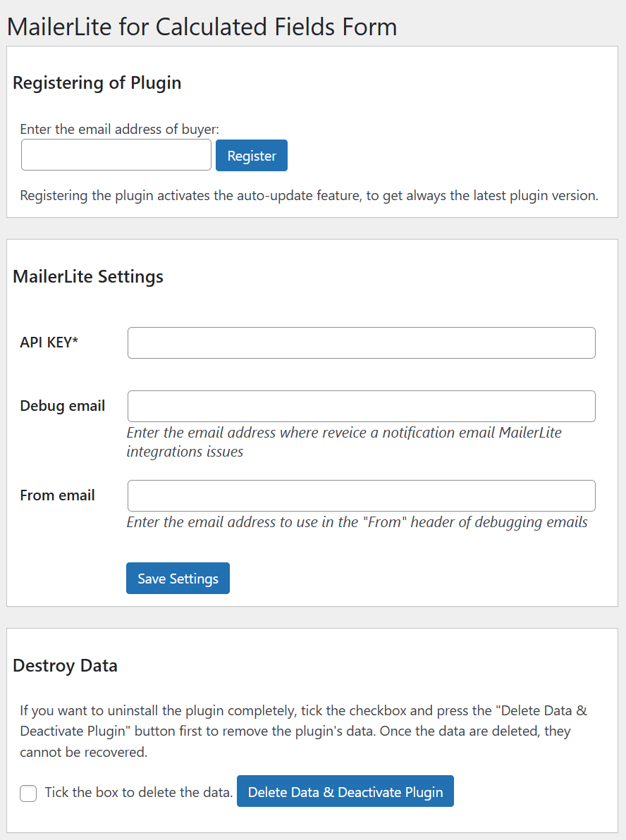
Task: Click the 'Registering of Plugin' heading
Action: 97,83
